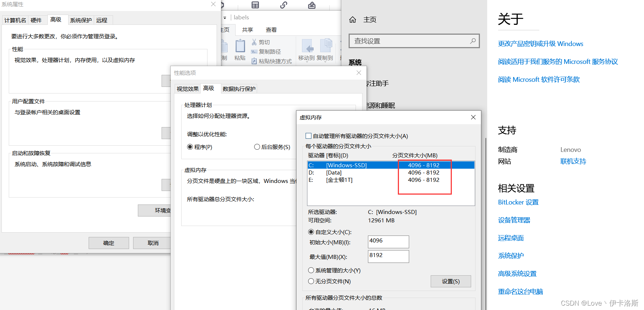
Task: Open 阅读 Microsoft 软件许可条款 link
Action: [x=539, y=80]
